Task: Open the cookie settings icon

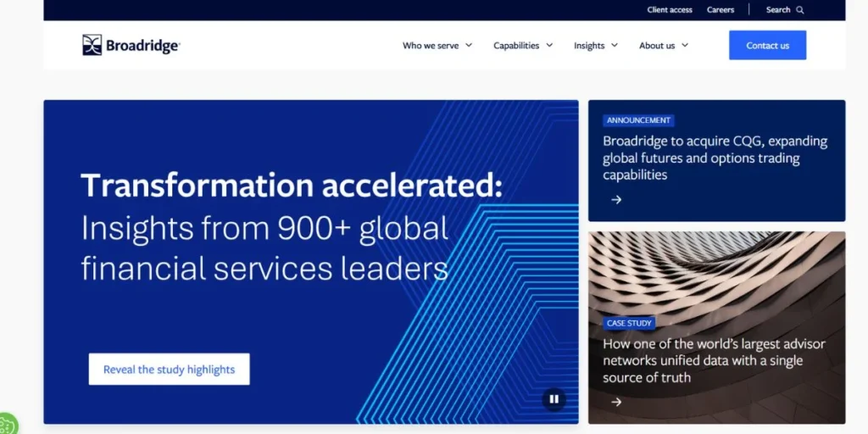Action: click(6, 425)
